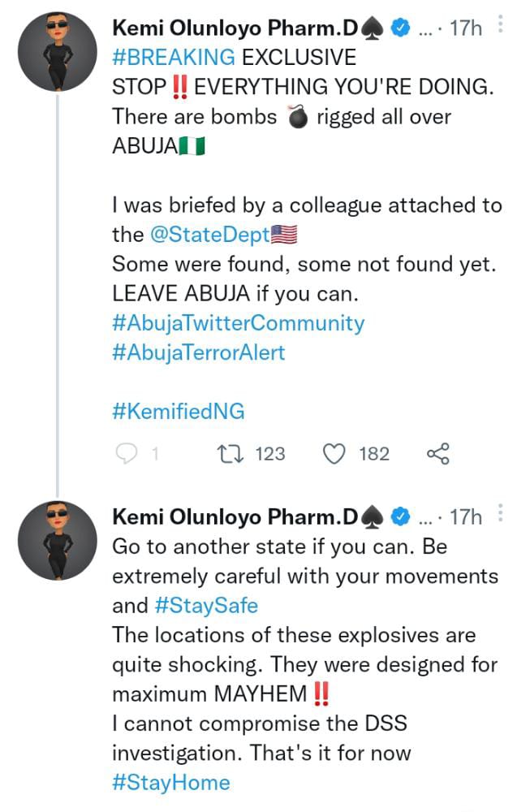530x812 pixels.
Task: Share the first tweet
Action: click(437, 453)
